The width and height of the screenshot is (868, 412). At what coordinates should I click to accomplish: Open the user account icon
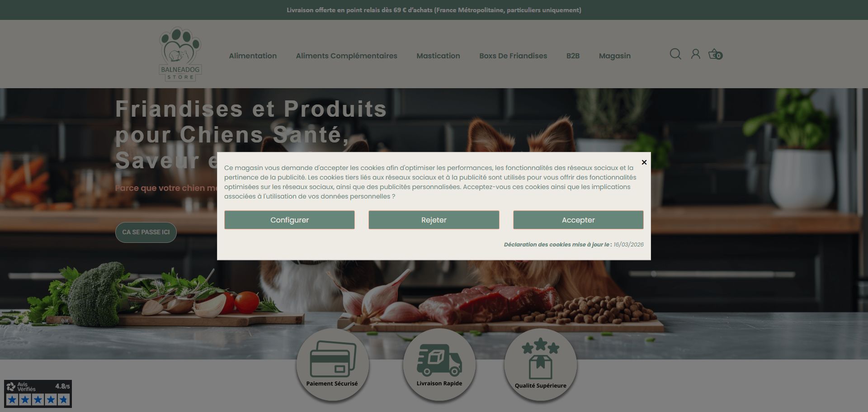695,54
